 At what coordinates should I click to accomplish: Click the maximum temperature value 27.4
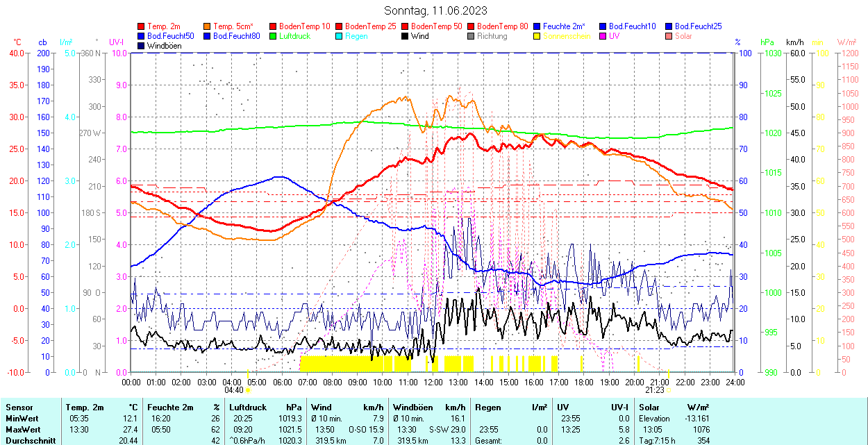(x=131, y=430)
